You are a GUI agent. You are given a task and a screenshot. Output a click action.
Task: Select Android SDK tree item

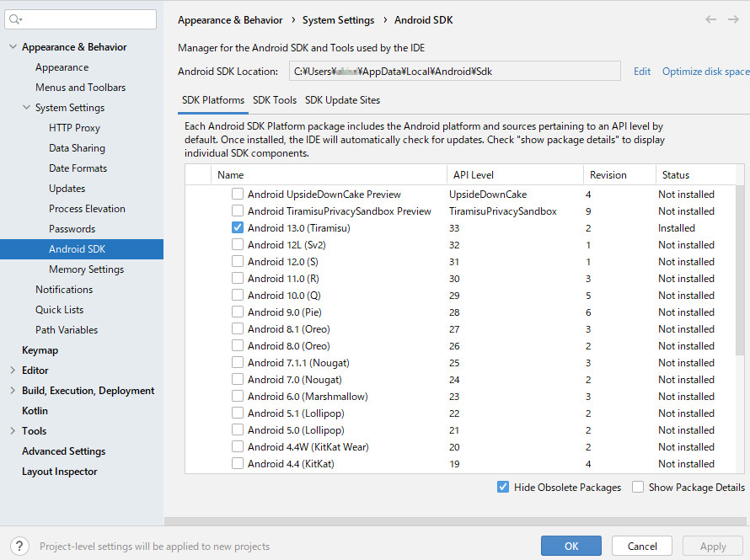[81, 249]
